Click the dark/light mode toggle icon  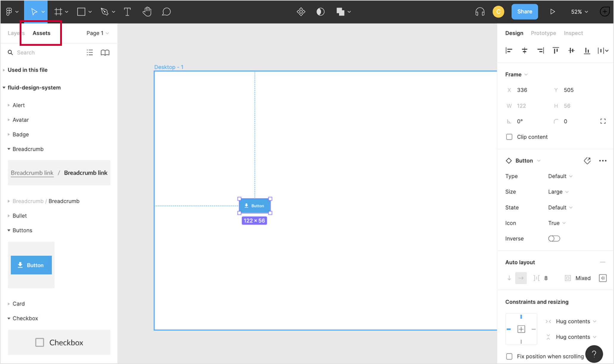coord(320,12)
